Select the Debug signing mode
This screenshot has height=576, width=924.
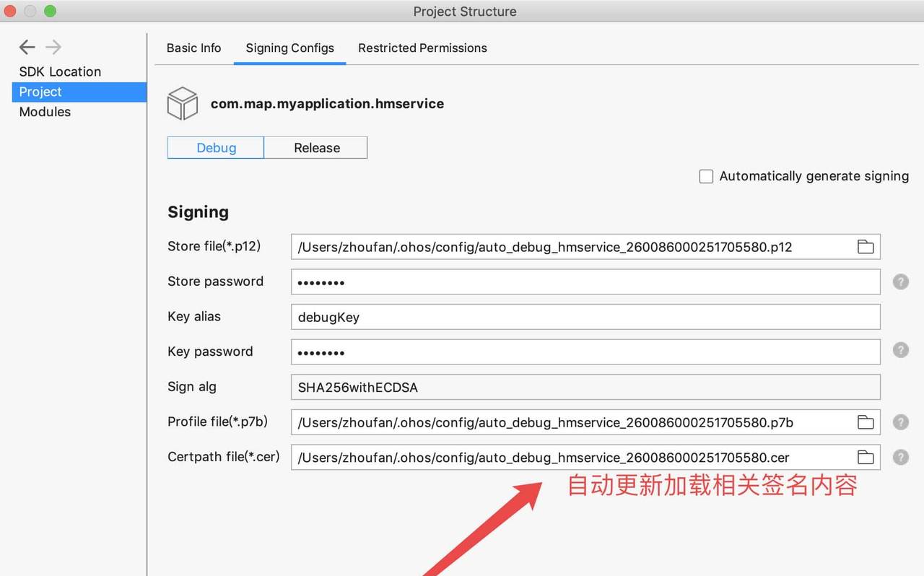(216, 148)
